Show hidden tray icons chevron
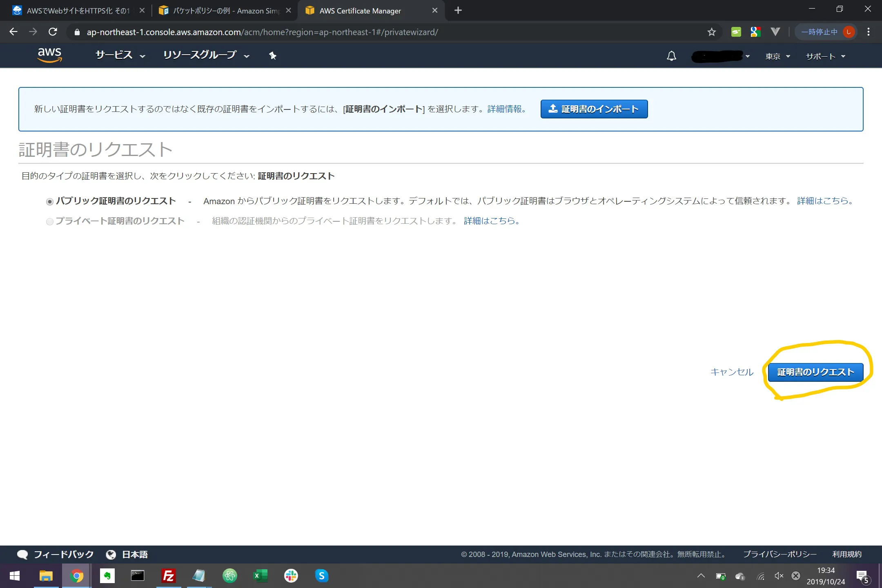This screenshot has width=882, height=588. [x=701, y=576]
